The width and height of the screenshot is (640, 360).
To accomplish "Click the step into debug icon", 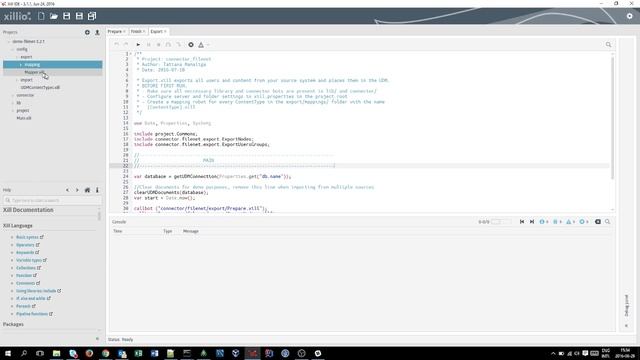I will [x=178, y=44].
